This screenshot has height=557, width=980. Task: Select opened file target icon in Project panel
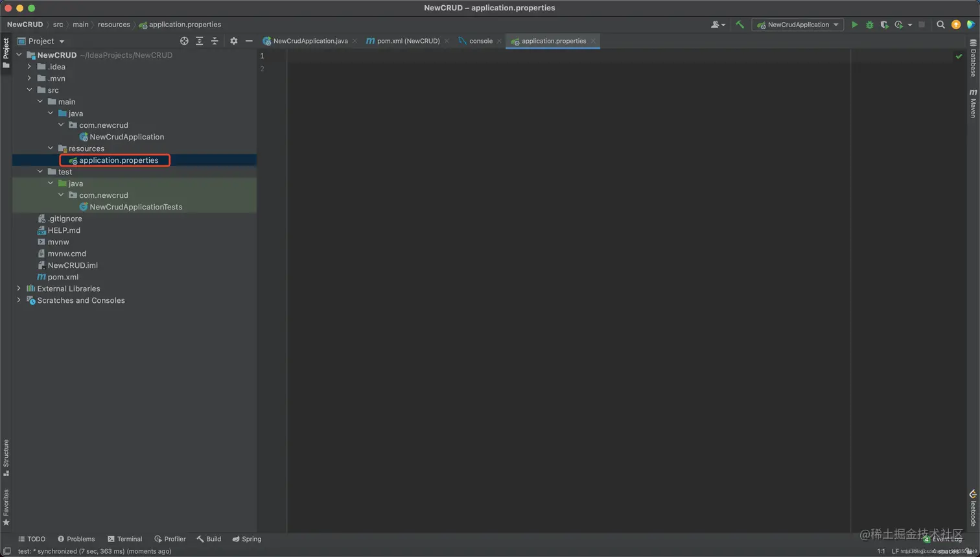pyautogui.click(x=184, y=41)
